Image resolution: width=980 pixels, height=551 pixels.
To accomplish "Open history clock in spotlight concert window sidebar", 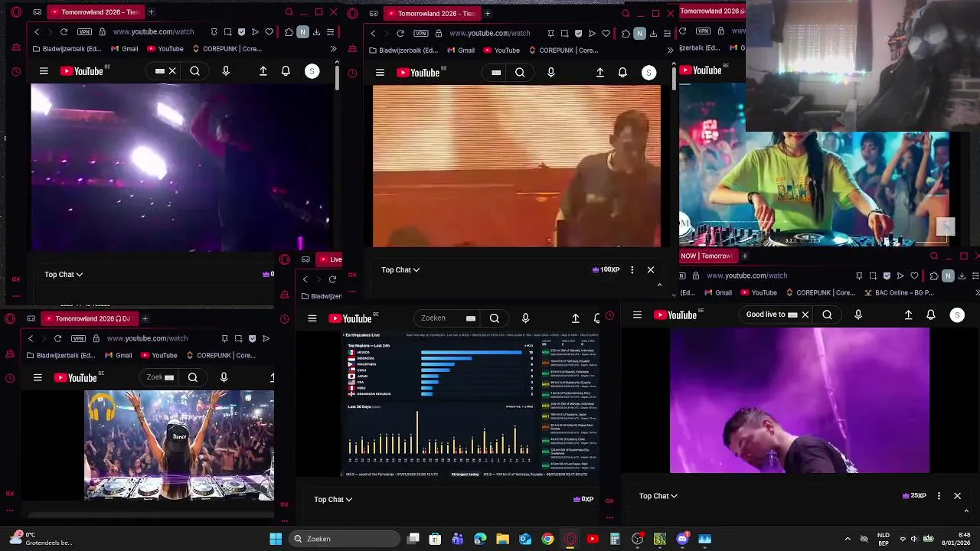I will pos(16,72).
